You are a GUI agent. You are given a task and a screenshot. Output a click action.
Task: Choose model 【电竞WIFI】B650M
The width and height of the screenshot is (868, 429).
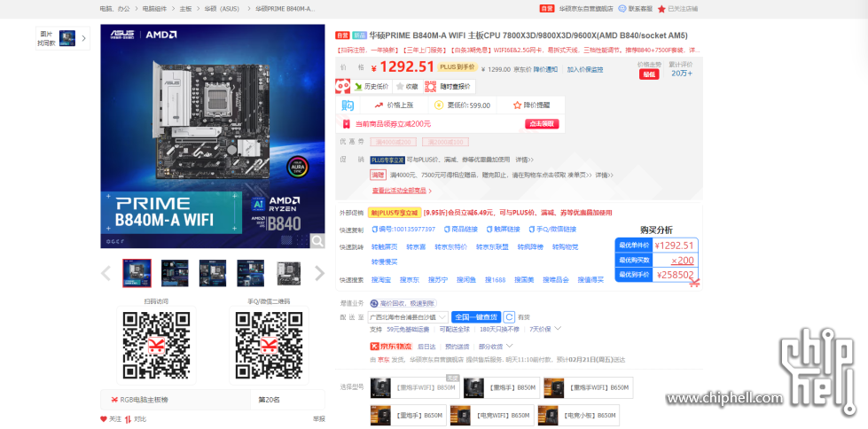(492, 415)
